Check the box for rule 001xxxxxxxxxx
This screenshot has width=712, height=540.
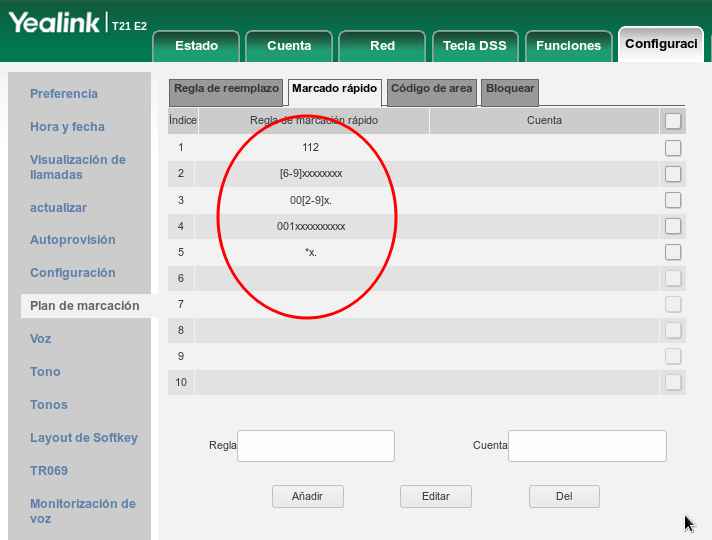pyautogui.click(x=673, y=226)
